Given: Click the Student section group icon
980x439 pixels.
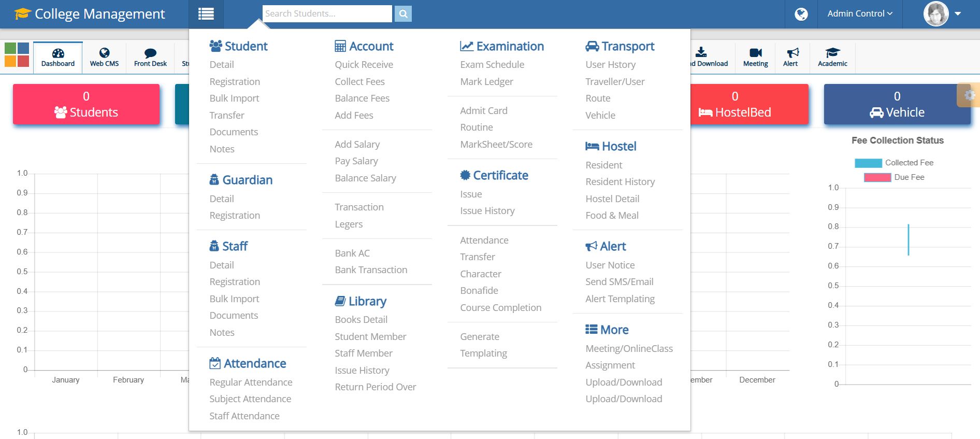Looking at the screenshot, I should [215, 46].
